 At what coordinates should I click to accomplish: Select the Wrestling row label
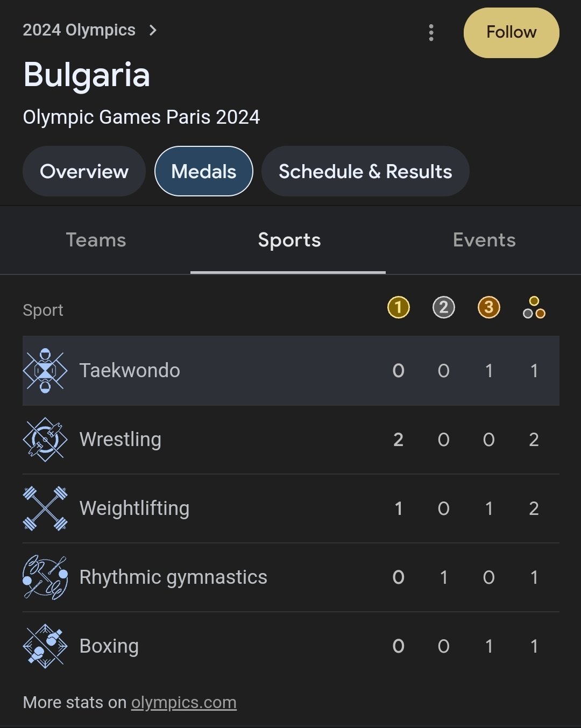pos(121,440)
